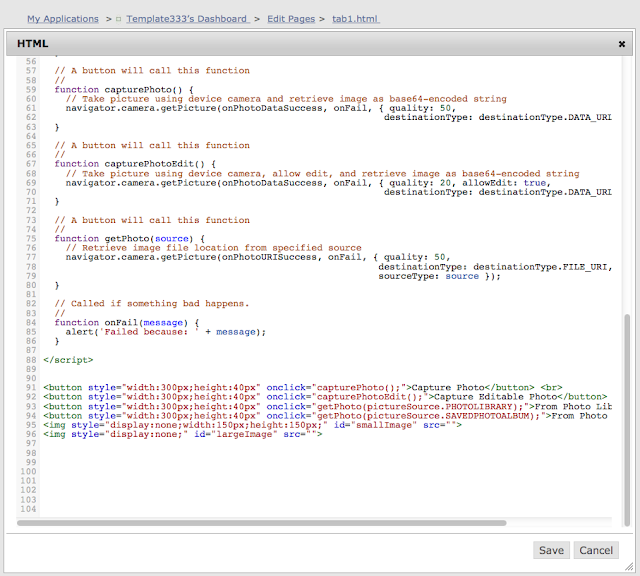Image resolution: width=640 pixels, height=576 pixels.
Task: Click id="largeImage" on line 96
Action: [x=236, y=434]
